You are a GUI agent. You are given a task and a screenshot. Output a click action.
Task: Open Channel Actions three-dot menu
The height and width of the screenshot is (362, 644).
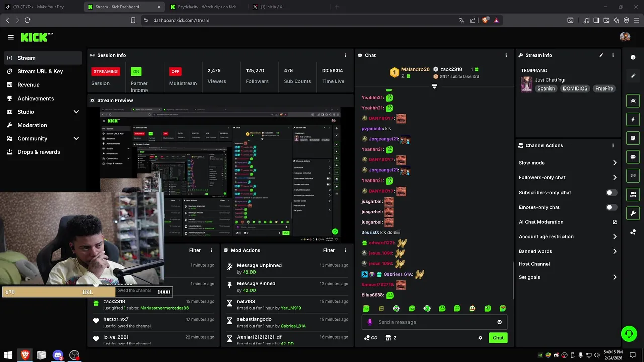(x=613, y=145)
